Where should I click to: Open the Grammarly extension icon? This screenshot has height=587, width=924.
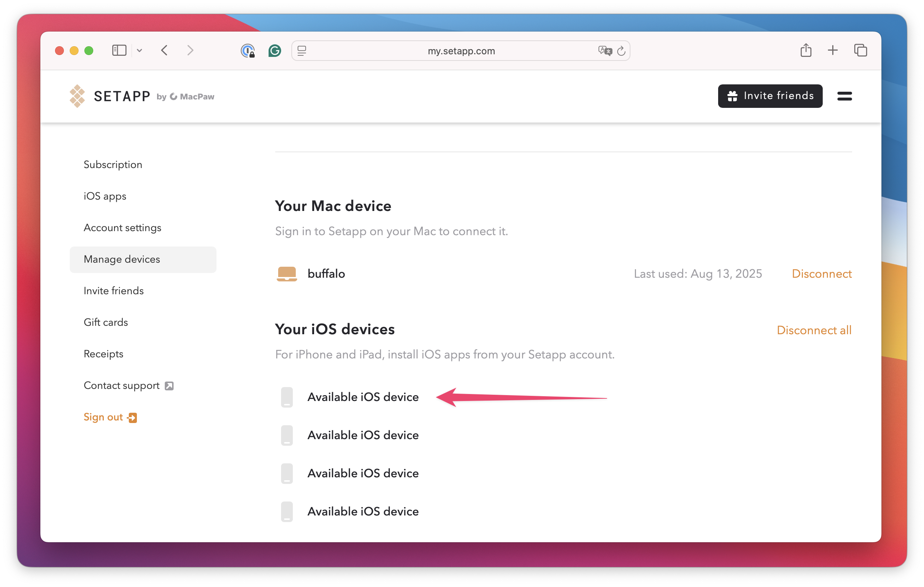[274, 51]
